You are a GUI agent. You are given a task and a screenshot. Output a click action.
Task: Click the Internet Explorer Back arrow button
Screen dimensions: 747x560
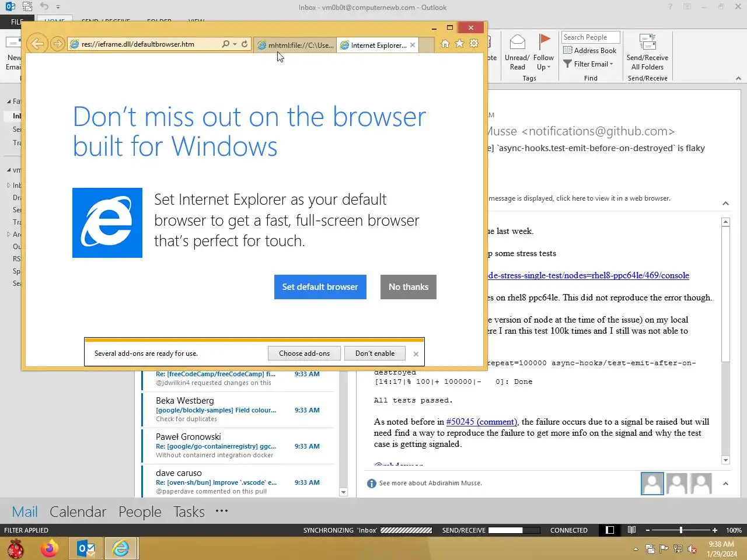37,44
